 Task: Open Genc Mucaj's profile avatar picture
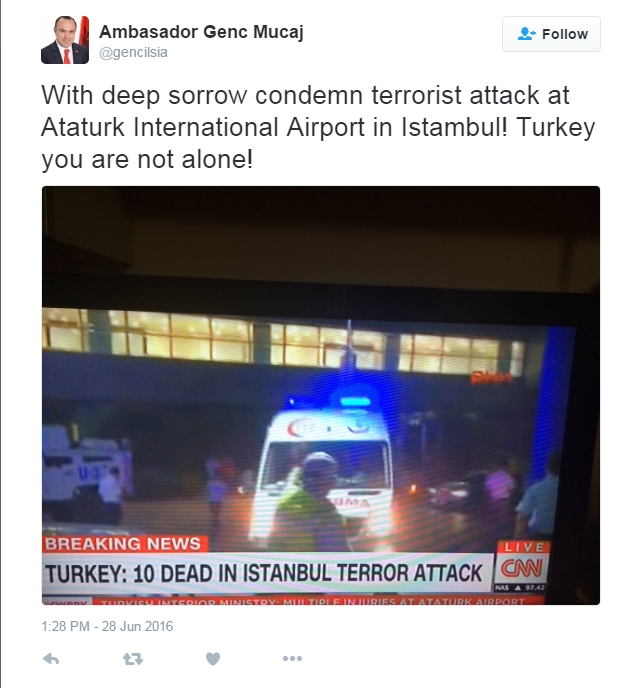point(65,40)
